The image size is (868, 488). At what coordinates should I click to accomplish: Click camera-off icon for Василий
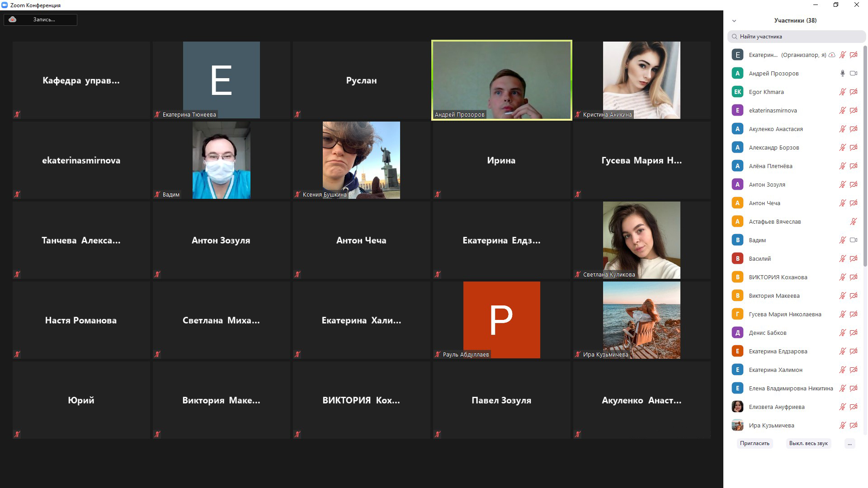click(854, 258)
